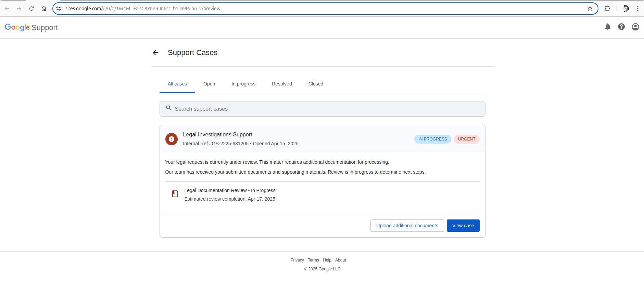Click the Support Cases page heading
The height and width of the screenshot is (295, 644).
click(x=192, y=53)
